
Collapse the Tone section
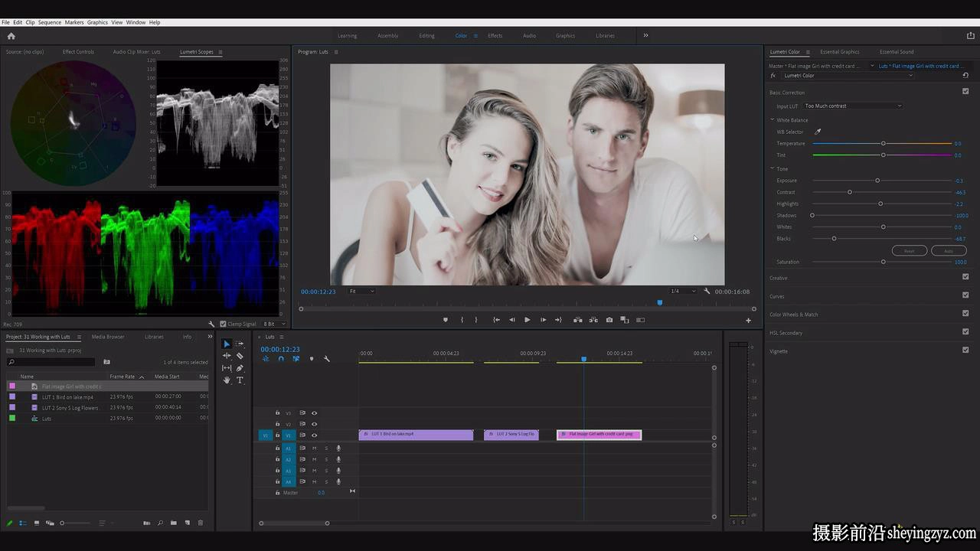click(x=773, y=168)
